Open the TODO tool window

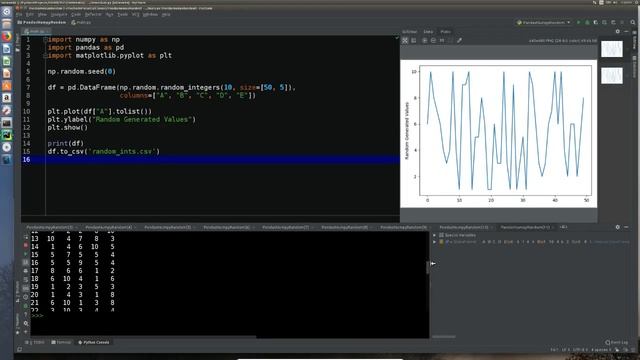(35, 342)
